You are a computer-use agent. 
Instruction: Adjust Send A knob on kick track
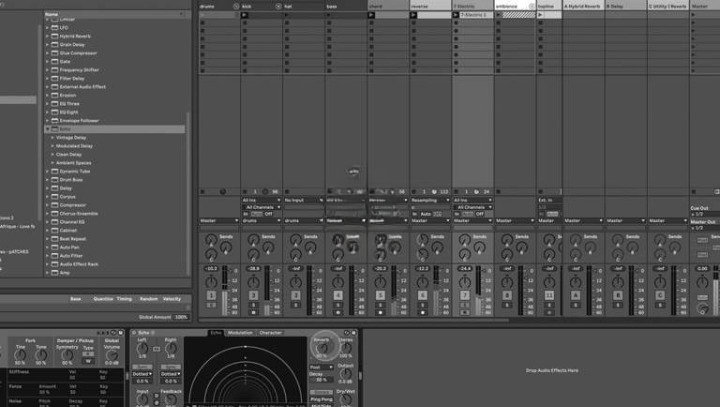[x=253, y=239]
